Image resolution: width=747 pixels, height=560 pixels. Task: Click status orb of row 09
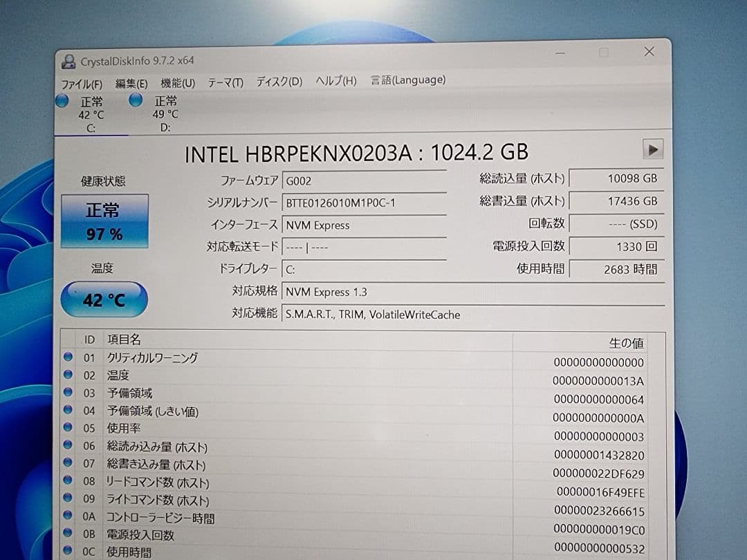pos(68,498)
